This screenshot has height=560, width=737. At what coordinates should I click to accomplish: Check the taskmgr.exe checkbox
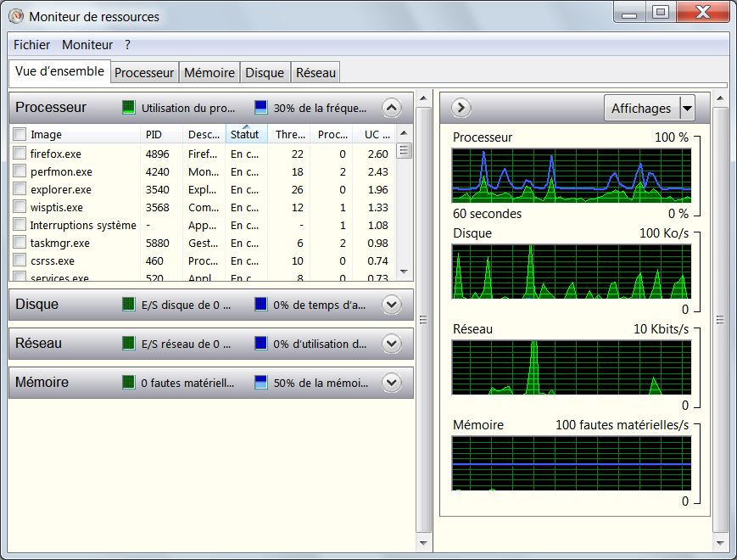point(20,242)
